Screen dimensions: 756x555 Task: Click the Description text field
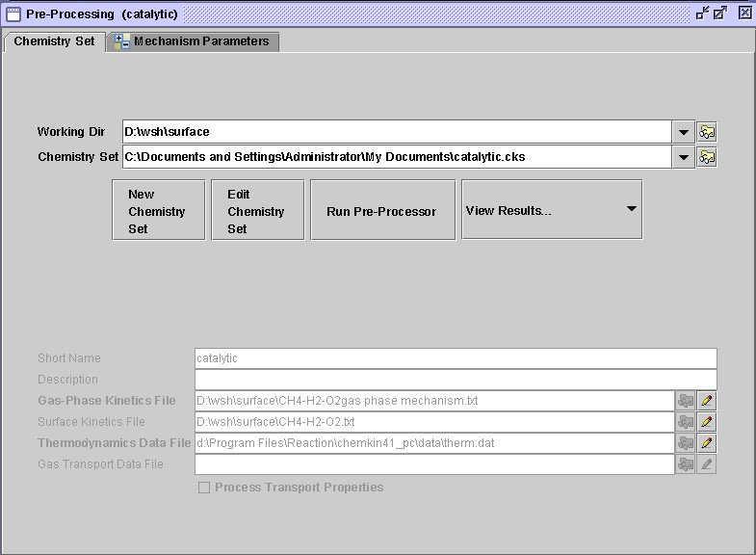click(x=455, y=380)
